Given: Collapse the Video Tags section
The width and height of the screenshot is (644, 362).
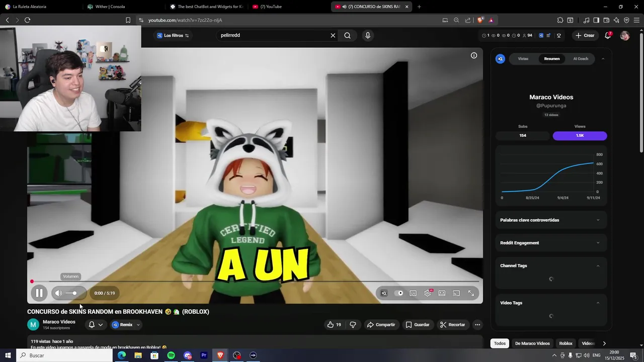Looking at the screenshot, I should [598, 303].
